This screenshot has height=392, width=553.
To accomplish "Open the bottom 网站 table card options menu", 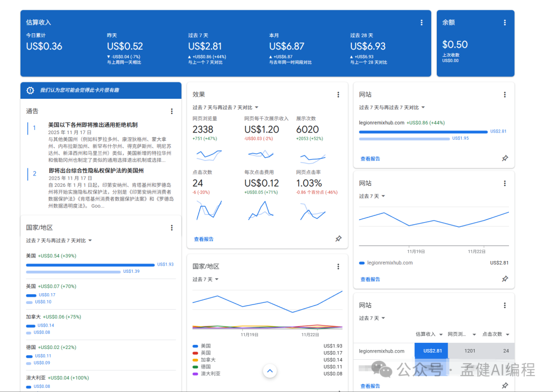I will [x=505, y=305].
